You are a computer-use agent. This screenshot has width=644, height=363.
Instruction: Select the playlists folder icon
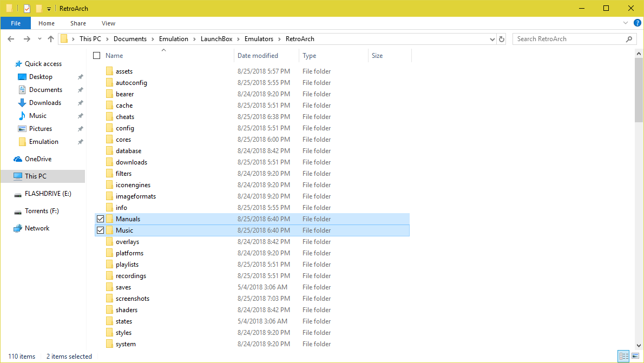(109, 265)
